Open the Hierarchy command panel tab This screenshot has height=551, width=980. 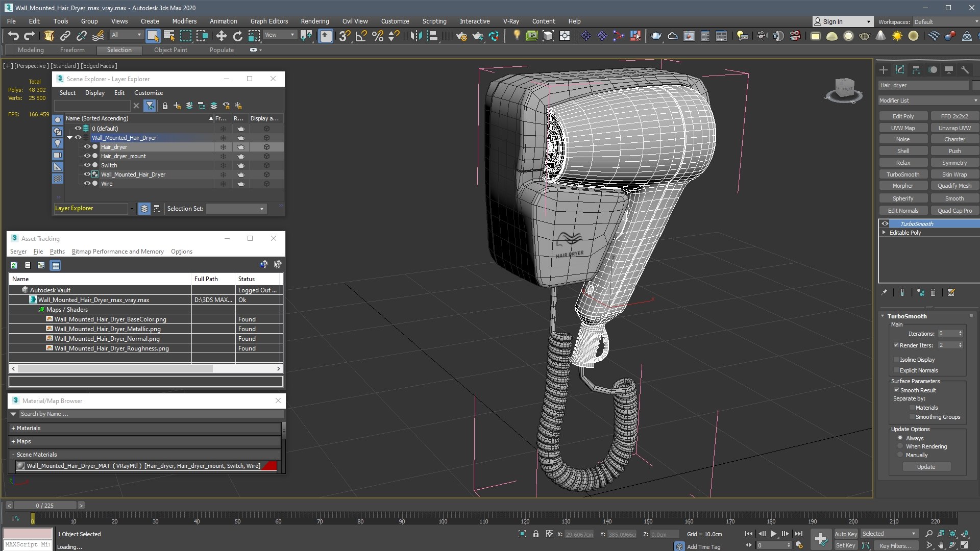tap(916, 70)
